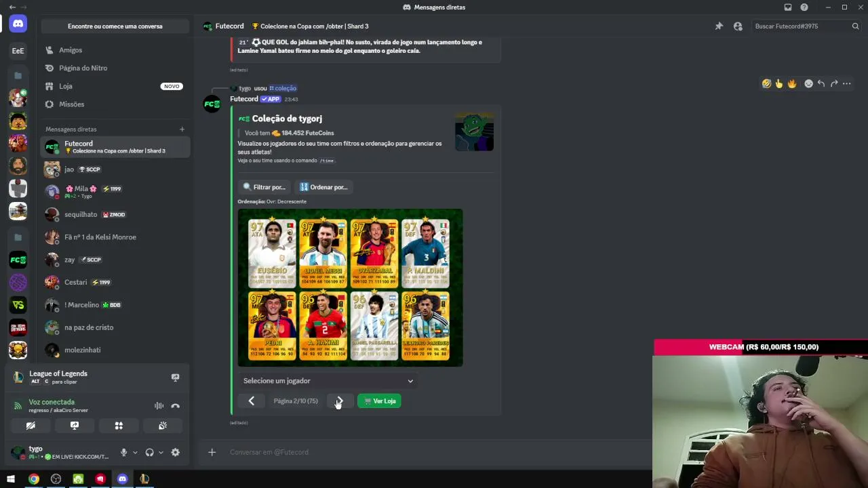
Task: Click 'Encontre ou comece uma conversa'
Action: (x=115, y=26)
